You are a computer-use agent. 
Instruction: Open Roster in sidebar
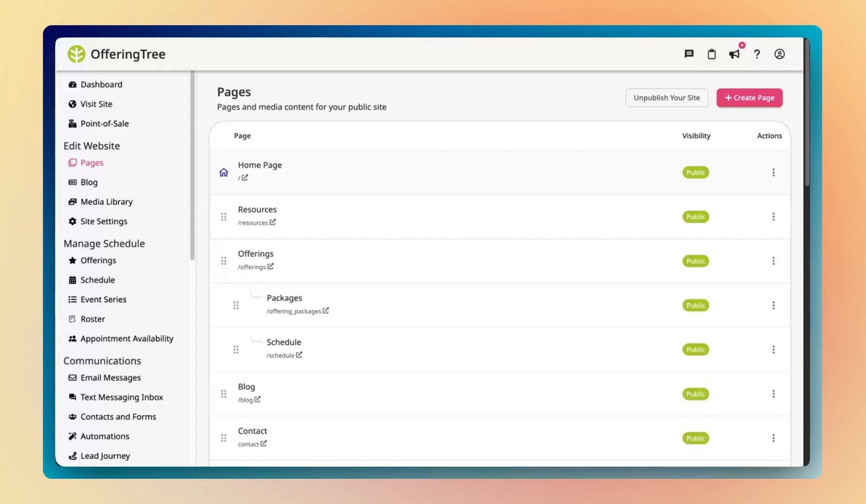pos(87,319)
